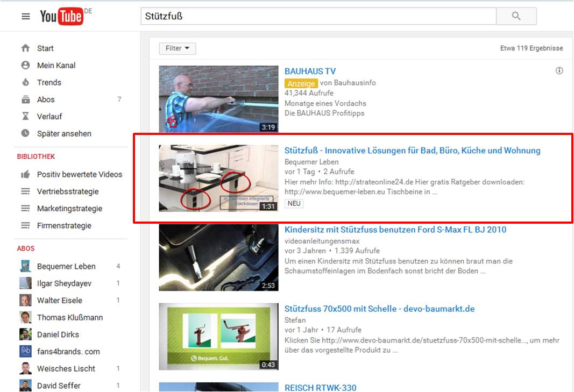Click the Start home icon

point(25,48)
